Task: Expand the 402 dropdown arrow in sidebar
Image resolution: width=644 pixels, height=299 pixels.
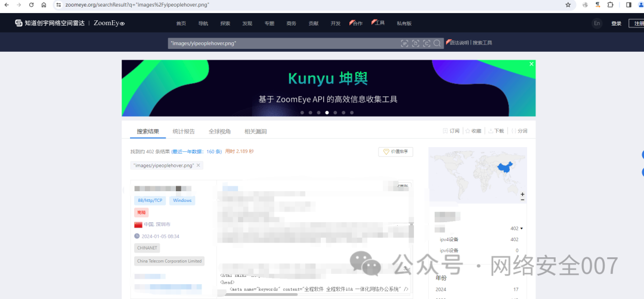Action: [x=522, y=229]
